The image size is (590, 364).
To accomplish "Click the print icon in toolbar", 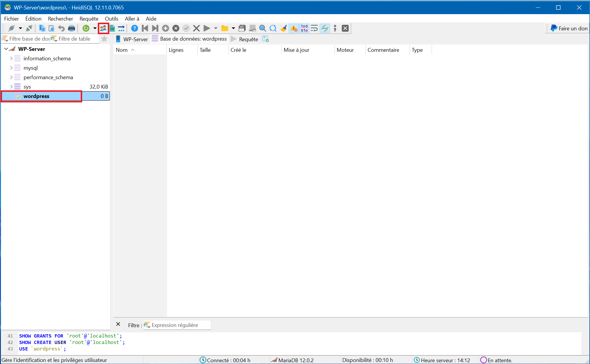I will point(72,28).
